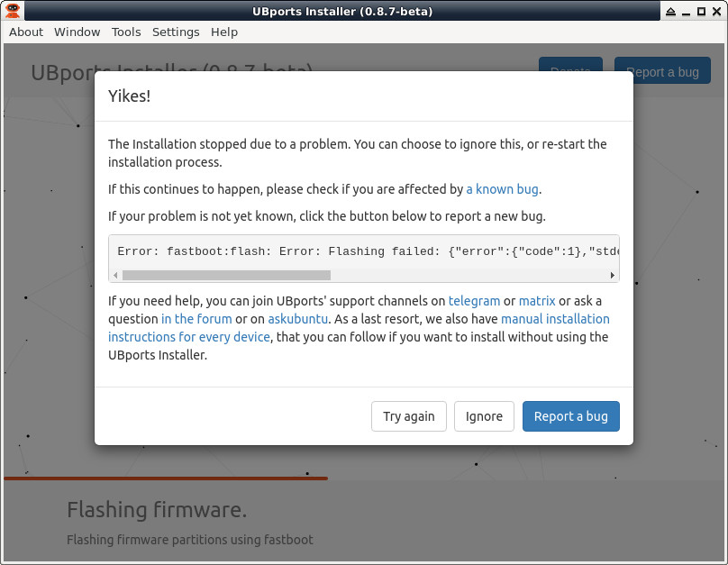Open the askubuntu link

(297, 319)
